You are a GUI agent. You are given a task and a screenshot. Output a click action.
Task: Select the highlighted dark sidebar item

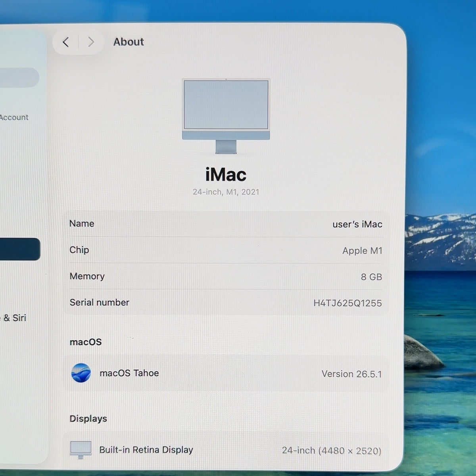point(20,249)
